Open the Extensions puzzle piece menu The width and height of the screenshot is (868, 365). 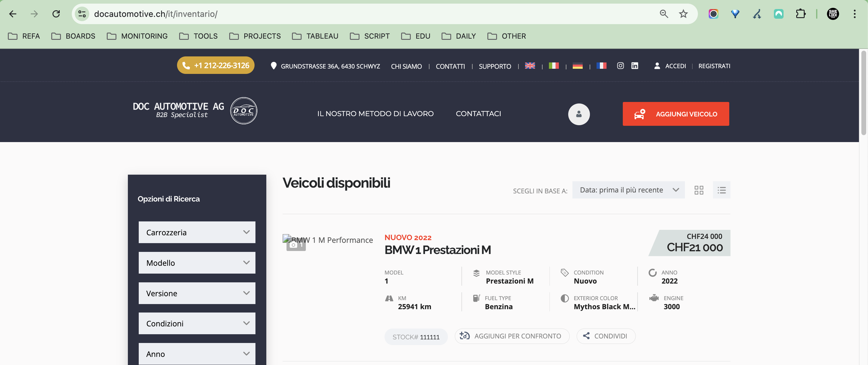[x=801, y=14]
